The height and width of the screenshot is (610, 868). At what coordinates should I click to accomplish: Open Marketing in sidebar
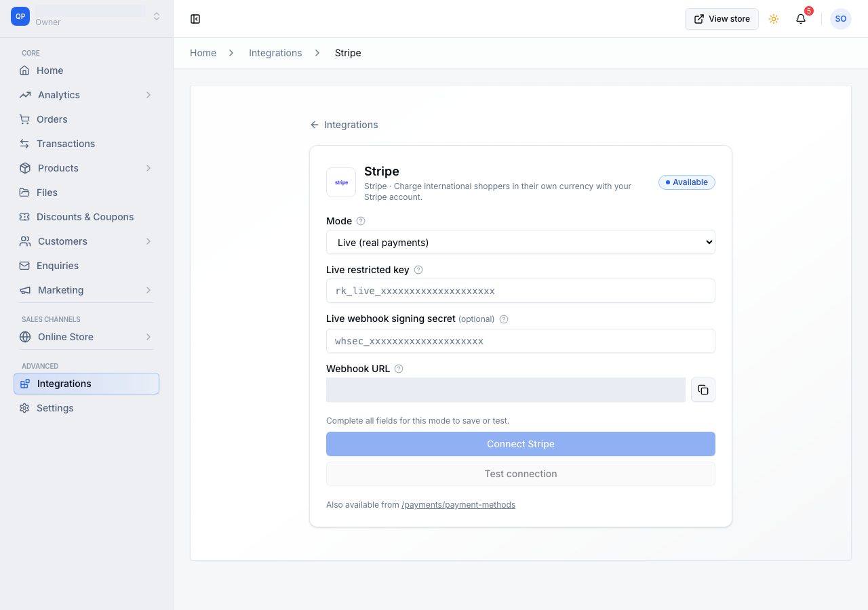click(86, 290)
